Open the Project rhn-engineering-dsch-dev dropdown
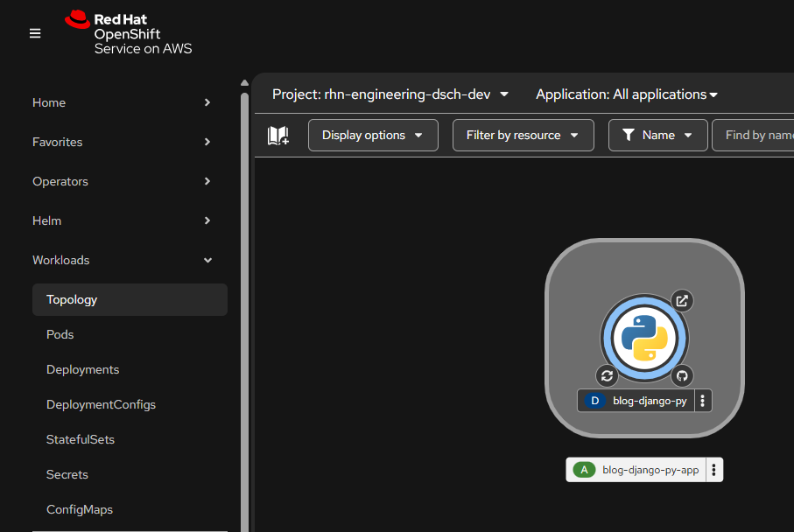Screen dimensions: 794x532 [390, 94]
